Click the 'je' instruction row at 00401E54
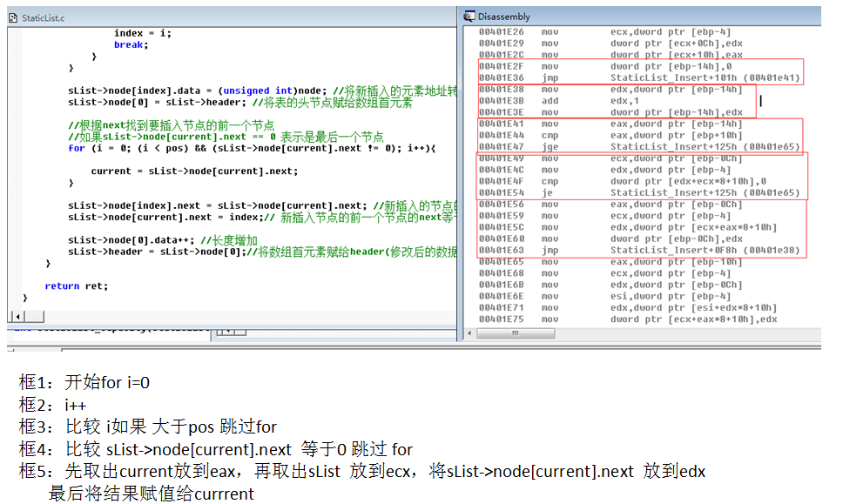 coord(639,193)
